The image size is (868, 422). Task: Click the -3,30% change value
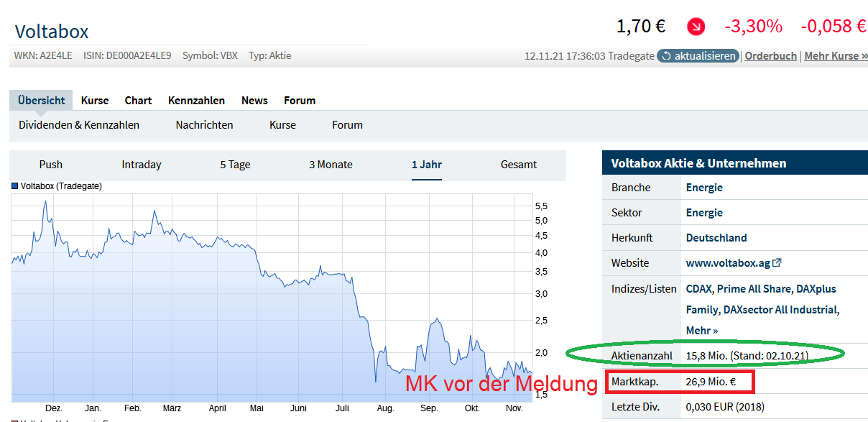coord(753,27)
